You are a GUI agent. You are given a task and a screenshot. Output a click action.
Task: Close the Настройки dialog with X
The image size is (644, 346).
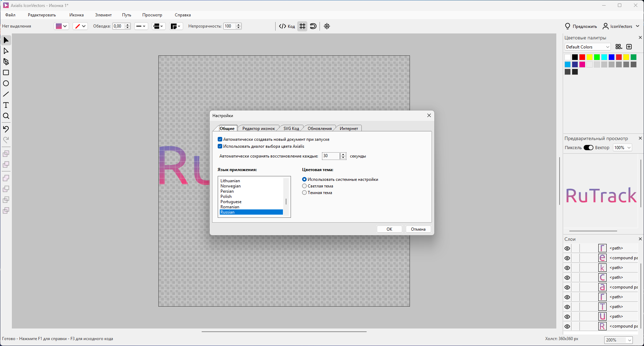click(x=429, y=116)
